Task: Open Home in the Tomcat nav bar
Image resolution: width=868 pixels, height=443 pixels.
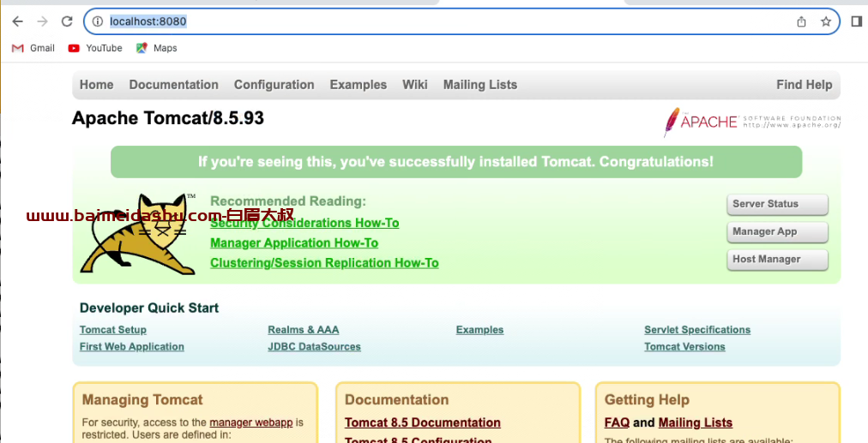Action: pyautogui.click(x=96, y=85)
